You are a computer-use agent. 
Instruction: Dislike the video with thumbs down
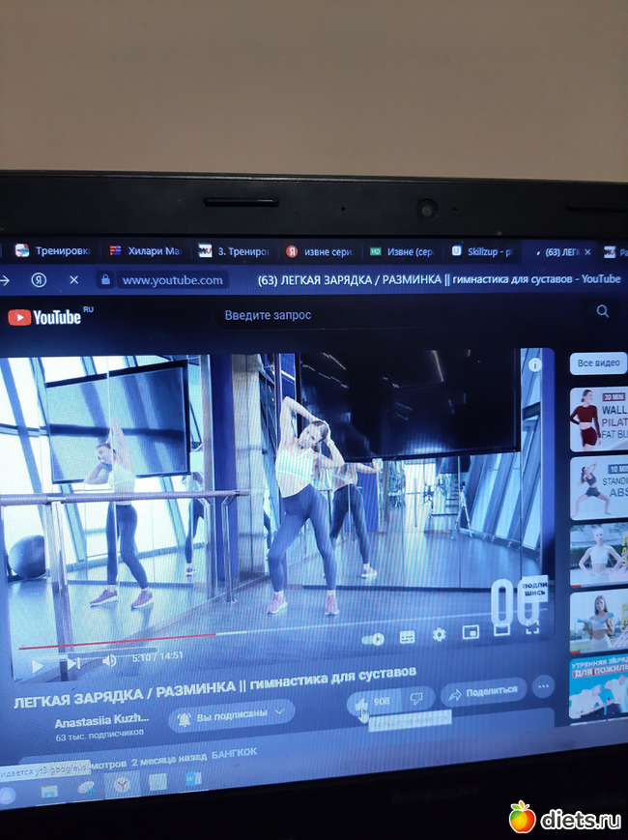[416, 698]
